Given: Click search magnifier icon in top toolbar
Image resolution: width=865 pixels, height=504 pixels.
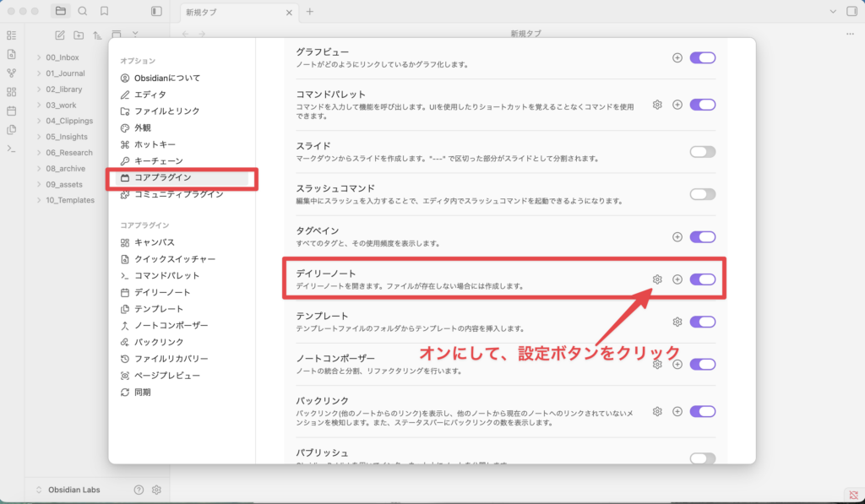Looking at the screenshot, I should (x=83, y=11).
